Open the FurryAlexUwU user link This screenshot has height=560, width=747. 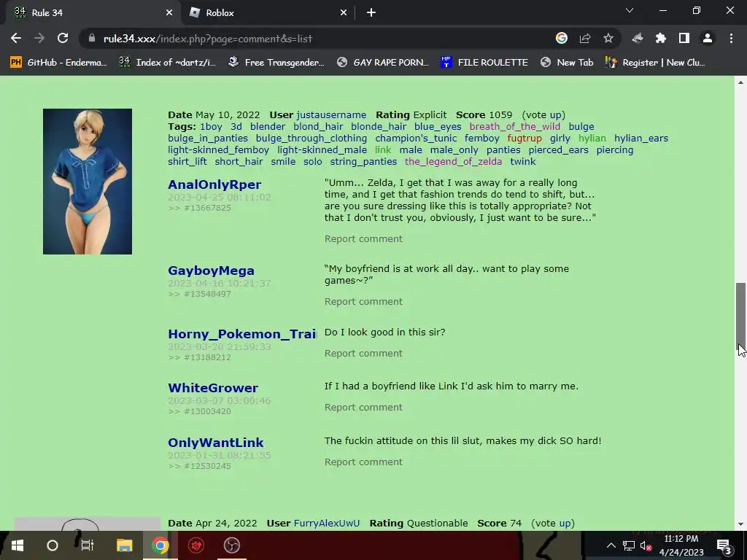[x=327, y=523]
